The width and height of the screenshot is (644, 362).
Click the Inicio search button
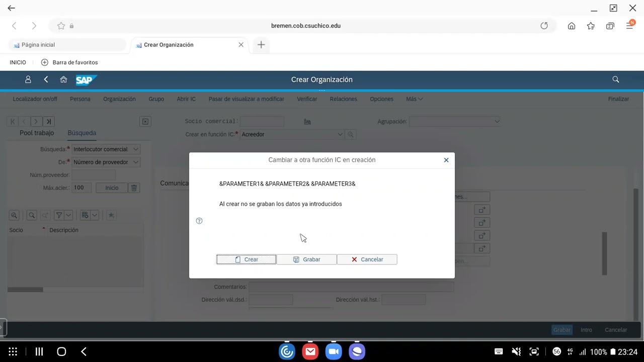pyautogui.click(x=112, y=188)
